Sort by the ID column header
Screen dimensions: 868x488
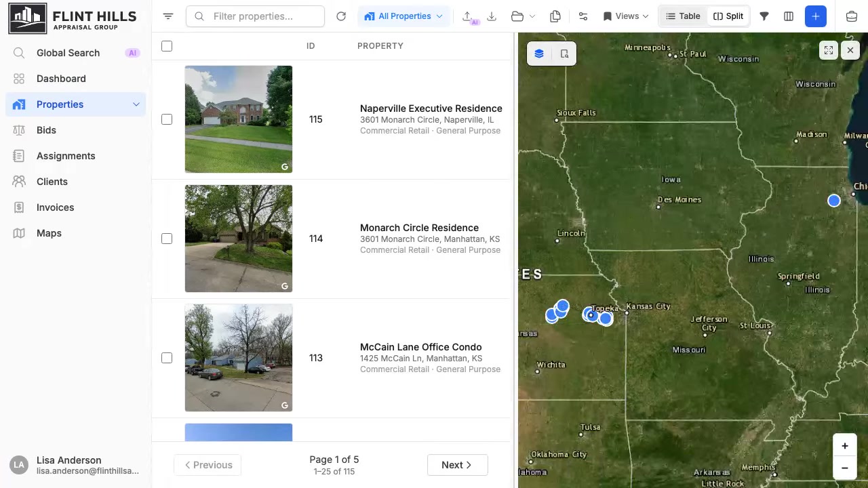point(311,46)
